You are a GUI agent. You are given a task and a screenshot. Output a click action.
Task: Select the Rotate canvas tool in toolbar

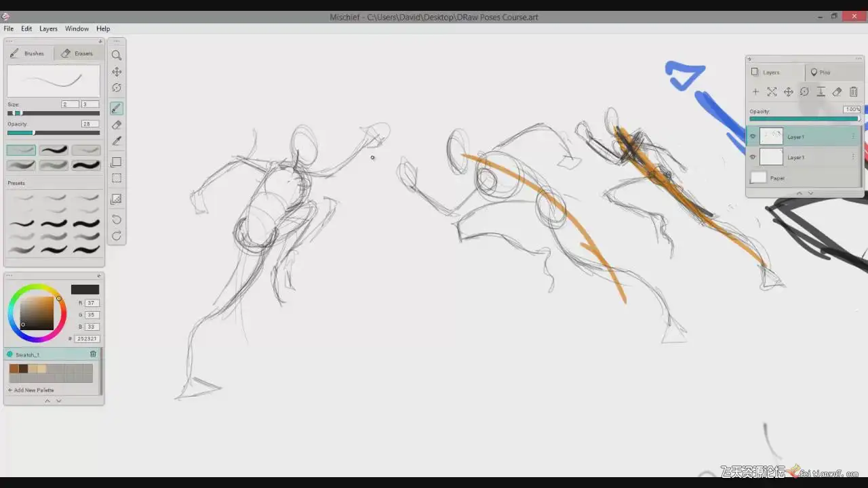[117, 88]
